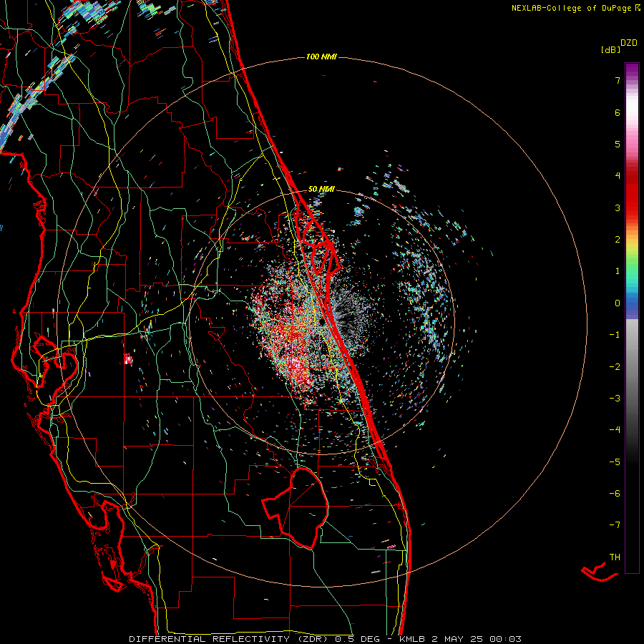Click the -6 value on the color scale

[x=615, y=494]
